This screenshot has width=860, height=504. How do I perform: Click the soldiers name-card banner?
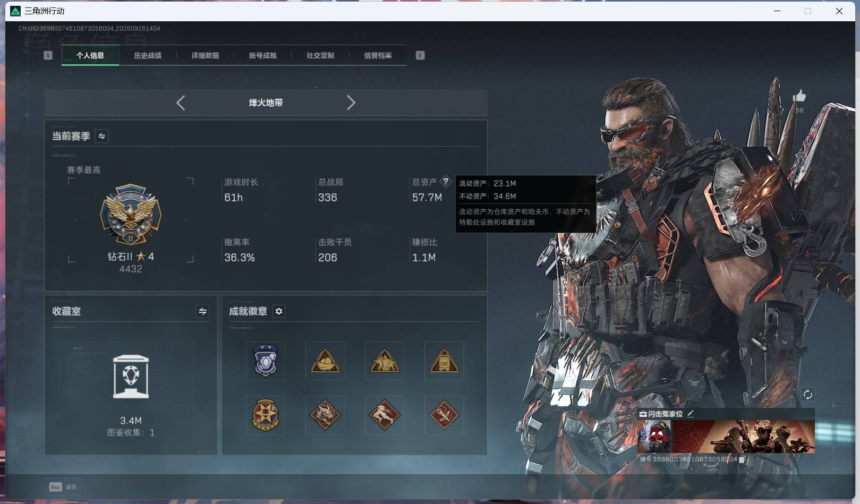743,437
